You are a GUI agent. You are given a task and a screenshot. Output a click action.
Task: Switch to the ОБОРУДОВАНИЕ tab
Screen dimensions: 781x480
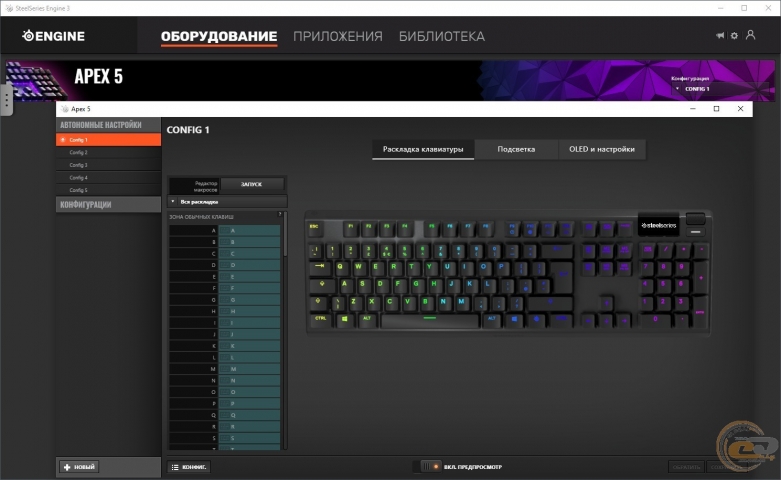pos(219,36)
